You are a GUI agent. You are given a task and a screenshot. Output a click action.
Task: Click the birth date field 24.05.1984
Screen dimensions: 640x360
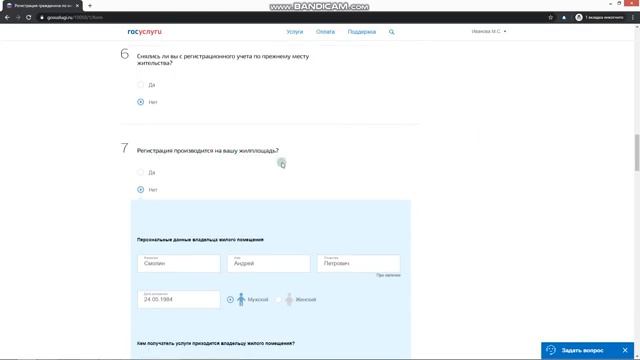pyautogui.click(x=179, y=299)
